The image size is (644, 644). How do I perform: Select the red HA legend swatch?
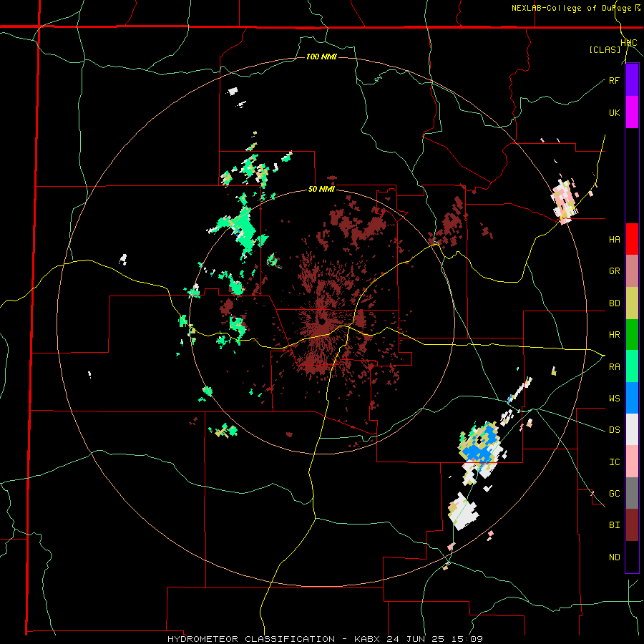tap(632, 239)
